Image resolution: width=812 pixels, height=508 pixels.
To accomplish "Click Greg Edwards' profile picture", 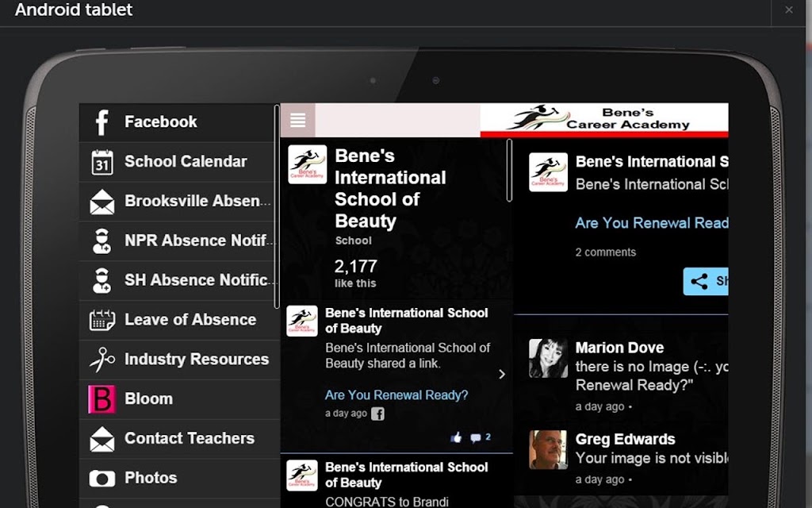I will [548, 450].
